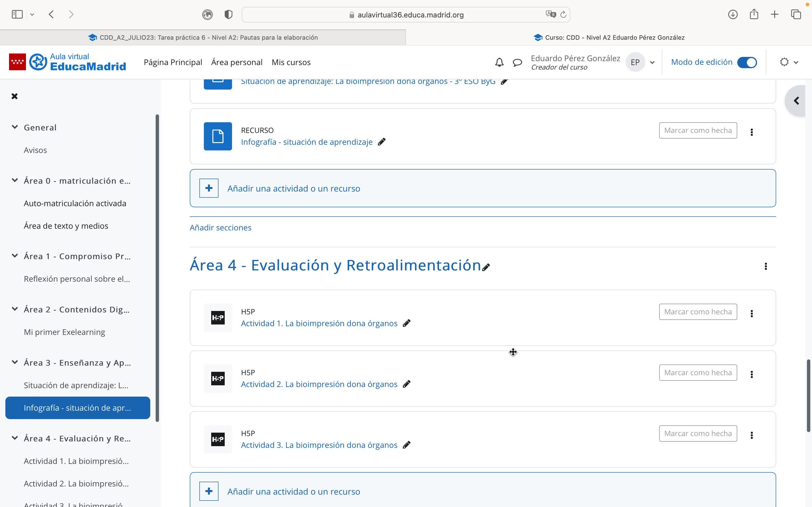Toggle Modo de edición switch off

pos(747,62)
